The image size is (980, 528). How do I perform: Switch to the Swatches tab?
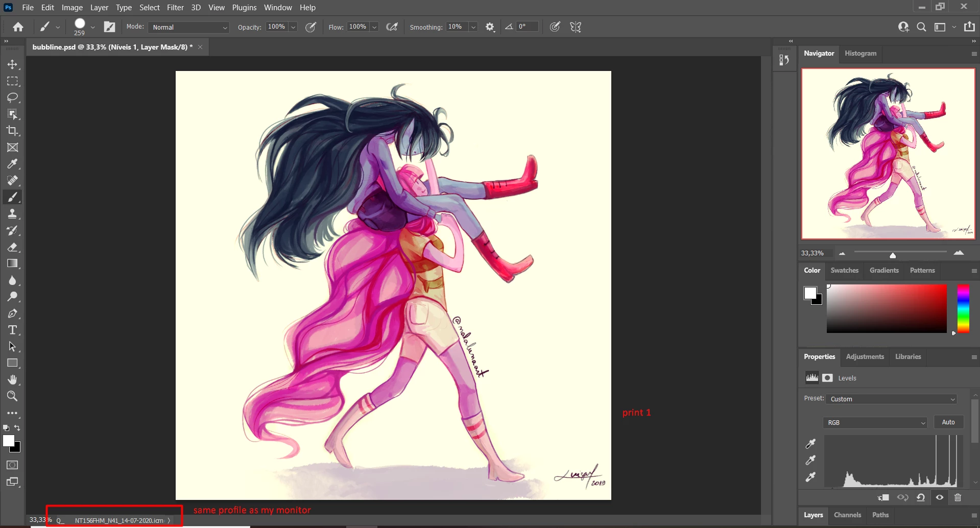(x=844, y=270)
